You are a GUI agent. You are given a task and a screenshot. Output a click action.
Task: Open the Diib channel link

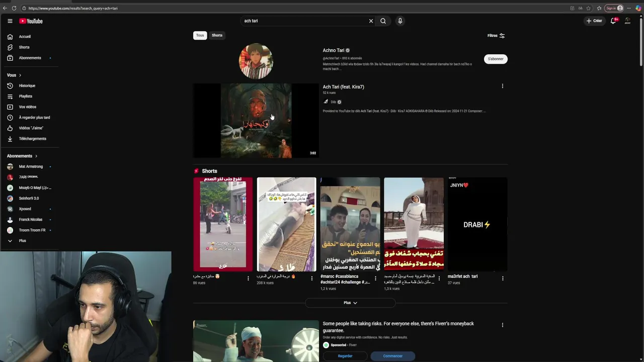[x=333, y=102]
